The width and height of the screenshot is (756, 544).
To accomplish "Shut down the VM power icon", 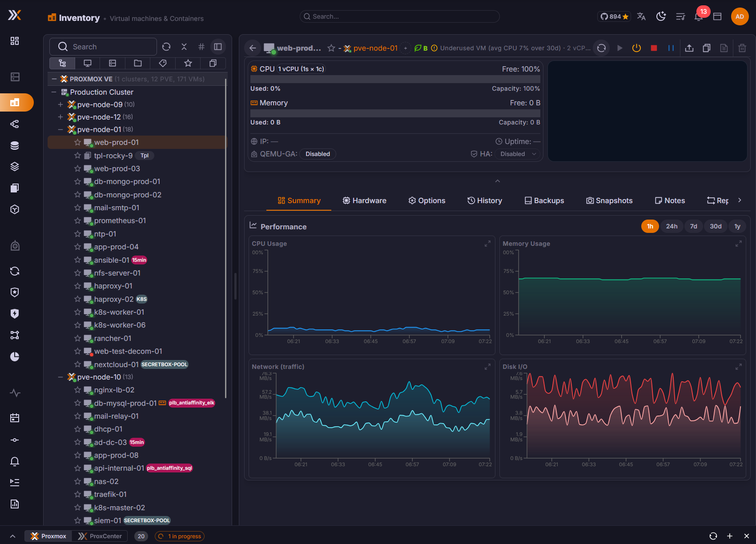I will coord(636,48).
